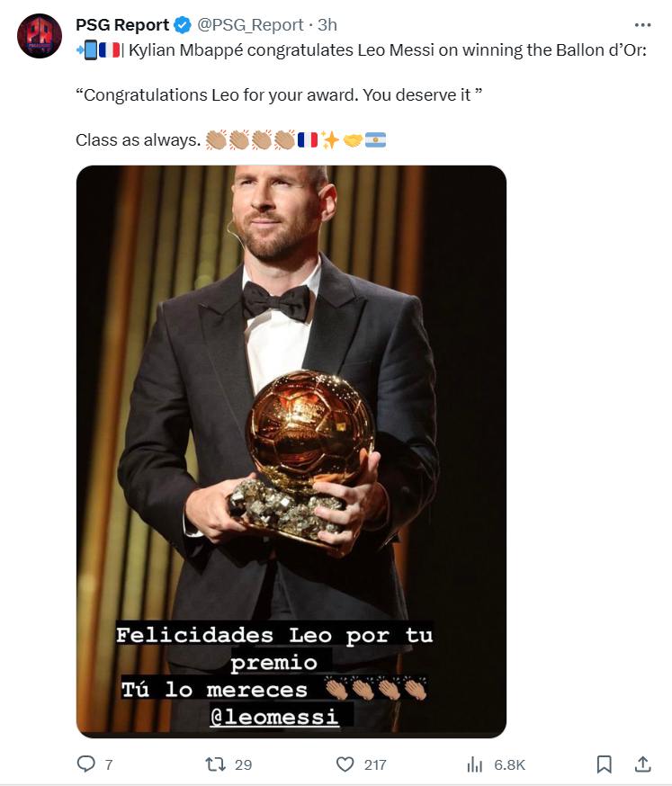The width and height of the screenshot is (672, 786).
Task: Open view analytics bar chart icon
Action: point(474,764)
